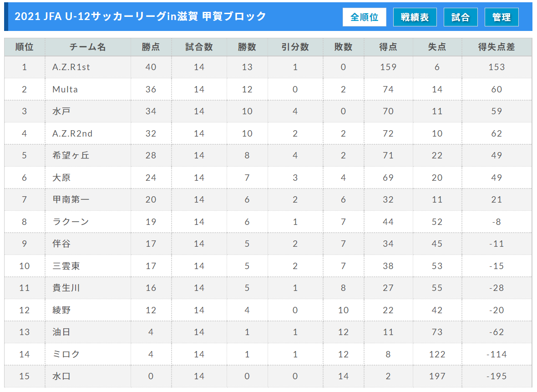Select team name A.Z.R1st

click(71, 67)
